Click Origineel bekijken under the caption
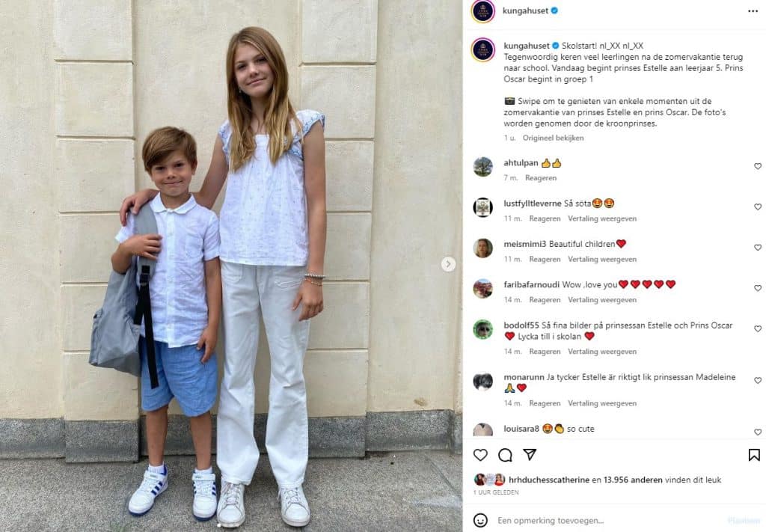The image size is (766, 532). click(x=553, y=138)
